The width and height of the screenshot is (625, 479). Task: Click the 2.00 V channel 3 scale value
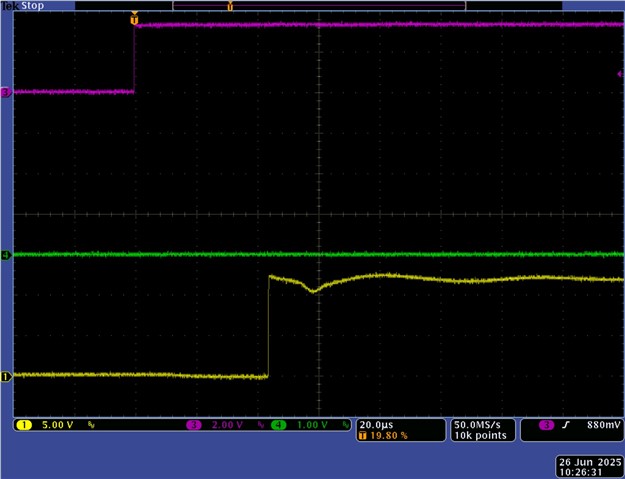[227, 425]
